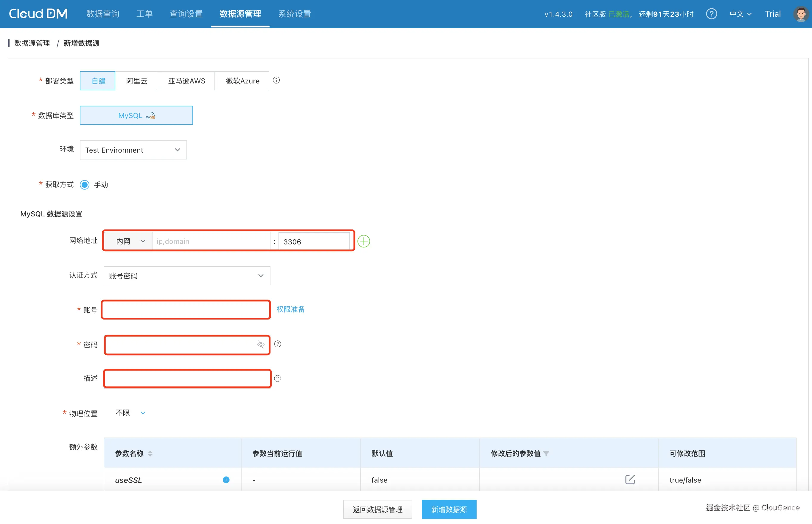Switch to 系统设置 tab
The image size is (812, 524).
click(x=295, y=14)
